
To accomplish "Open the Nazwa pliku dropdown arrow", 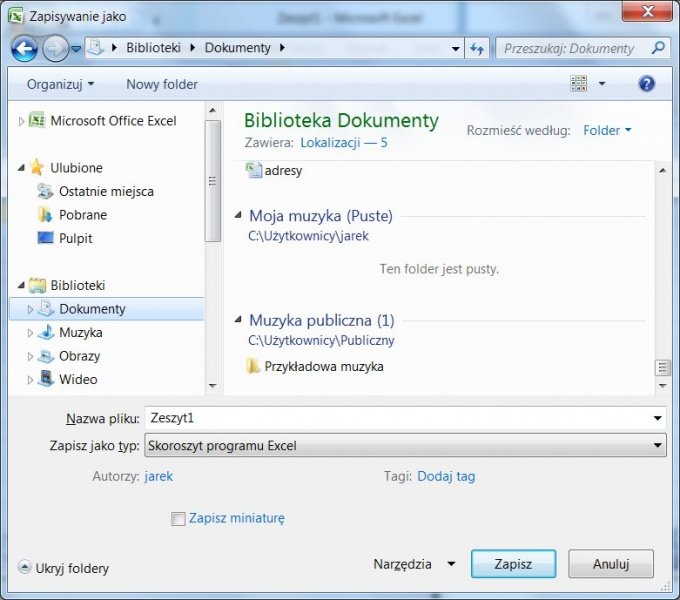I will pyautogui.click(x=657, y=418).
